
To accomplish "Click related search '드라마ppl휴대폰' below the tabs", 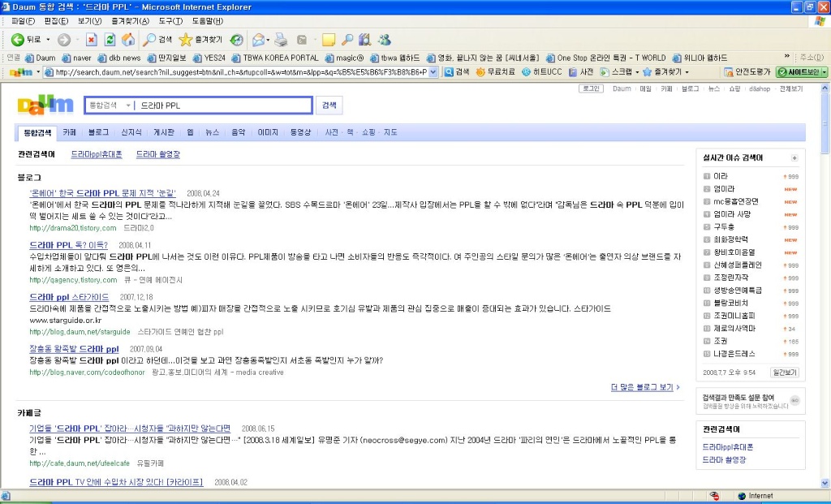I will coord(97,154).
